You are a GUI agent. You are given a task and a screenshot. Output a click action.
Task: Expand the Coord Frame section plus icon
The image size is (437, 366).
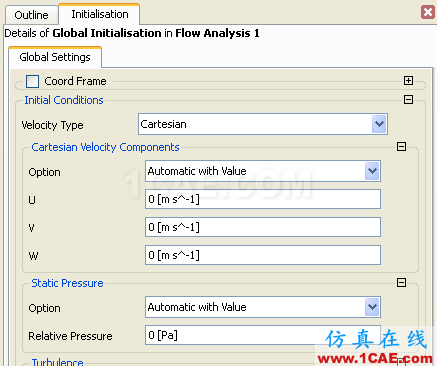(408, 80)
